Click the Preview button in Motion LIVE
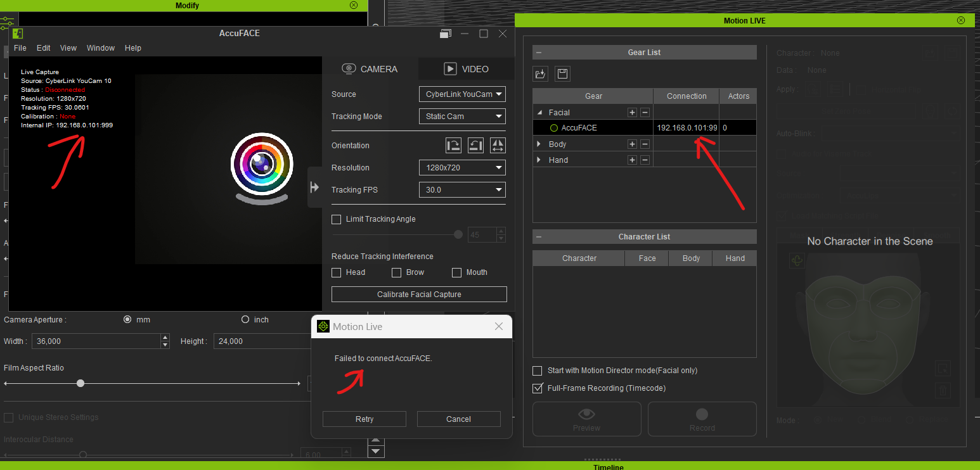Viewport: 980px width, 470px height. (x=587, y=419)
